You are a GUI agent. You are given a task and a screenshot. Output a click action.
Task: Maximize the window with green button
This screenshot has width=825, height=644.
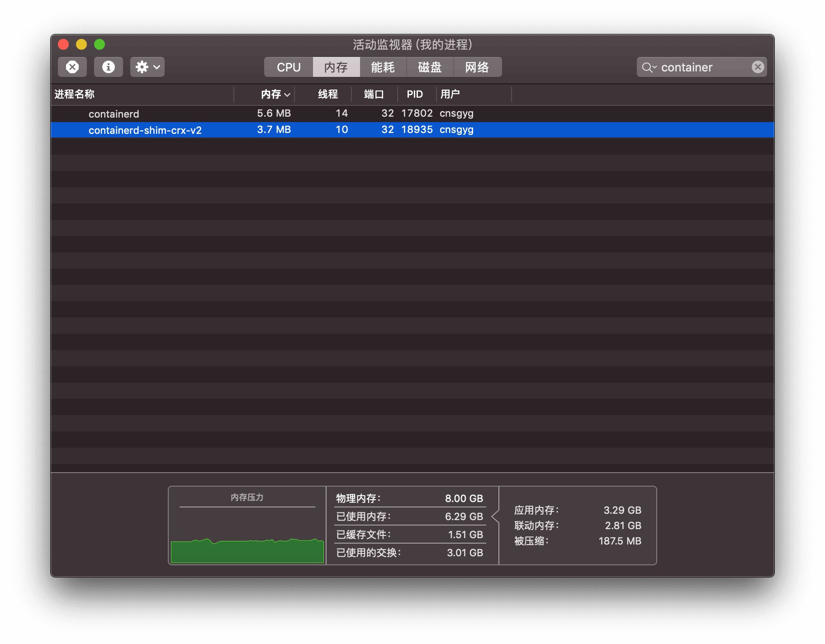(x=100, y=44)
